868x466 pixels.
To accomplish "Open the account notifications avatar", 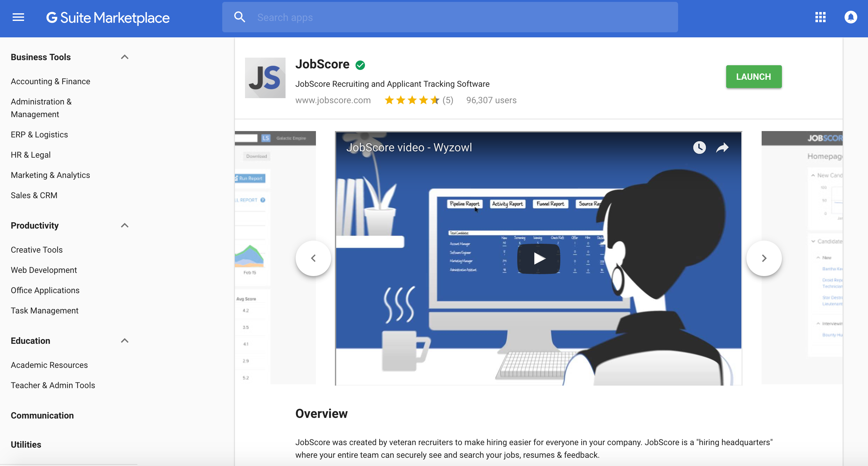I will [851, 17].
